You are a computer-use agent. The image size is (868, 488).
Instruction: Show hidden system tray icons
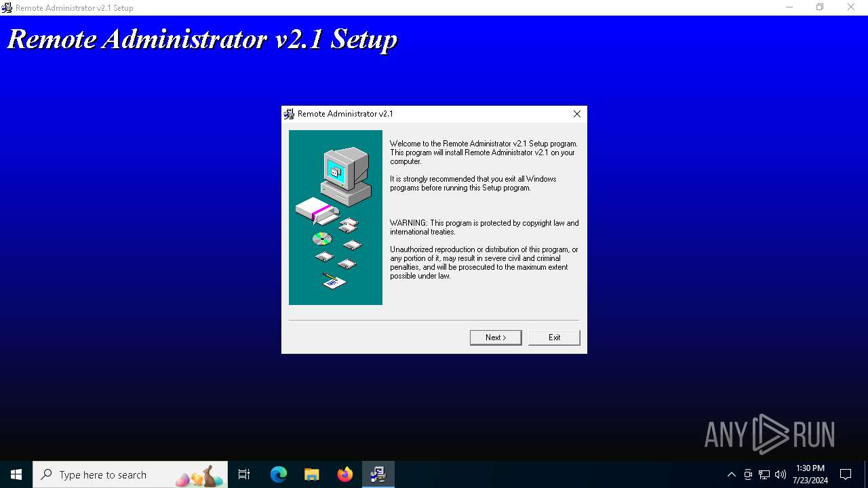pyautogui.click(x=731, y=474)
